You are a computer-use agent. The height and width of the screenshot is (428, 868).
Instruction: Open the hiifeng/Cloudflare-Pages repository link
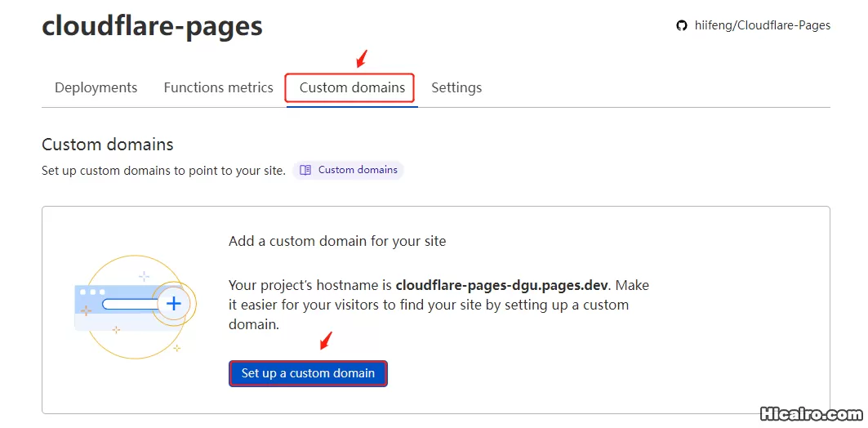(762, 26)
